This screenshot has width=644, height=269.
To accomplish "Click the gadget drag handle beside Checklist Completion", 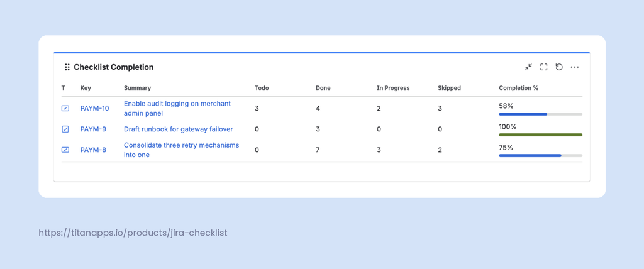I will 67,67.
